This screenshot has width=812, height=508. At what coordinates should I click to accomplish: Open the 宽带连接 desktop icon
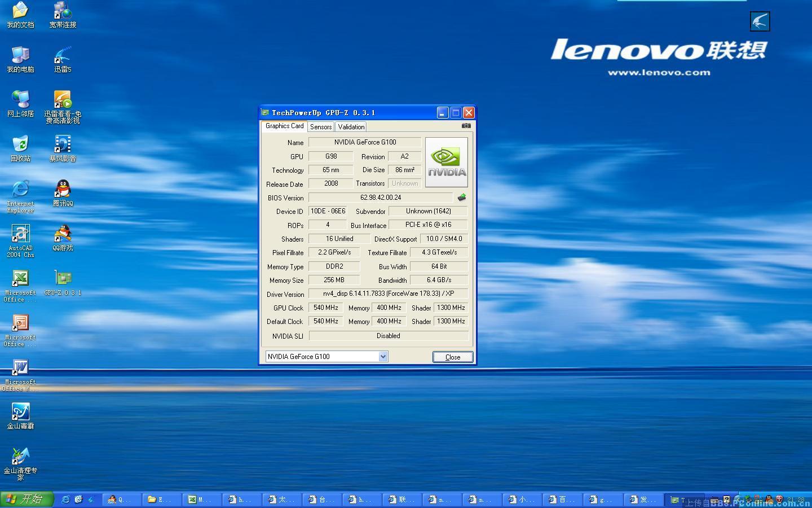(x=63, y=15)
